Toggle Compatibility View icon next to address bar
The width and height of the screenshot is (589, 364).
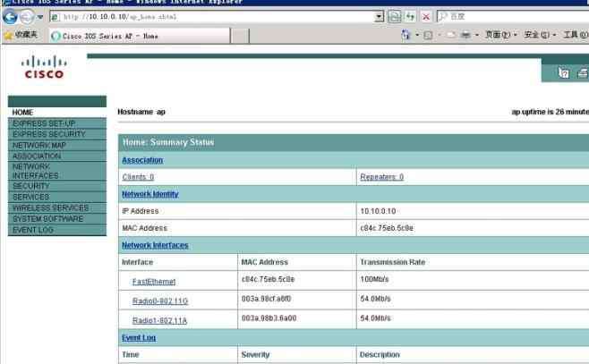[394, 16]
